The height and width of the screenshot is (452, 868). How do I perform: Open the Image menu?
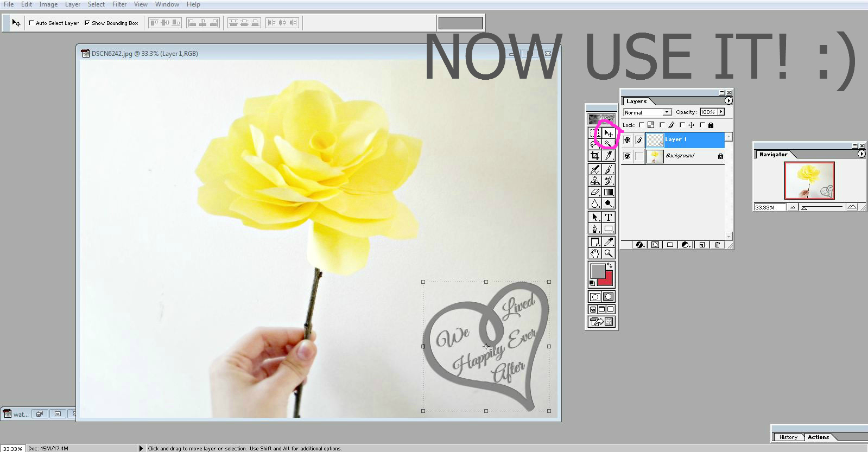point(48,4)
